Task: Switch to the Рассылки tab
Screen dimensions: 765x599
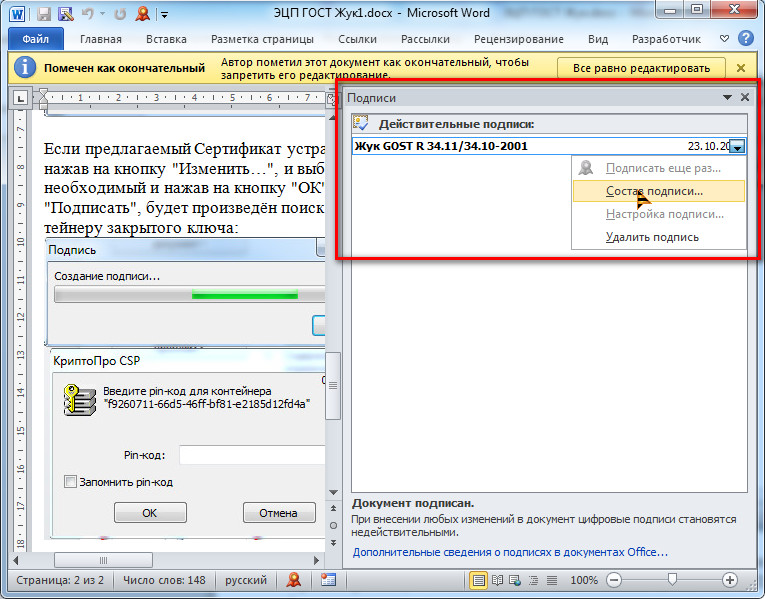Action: point(425,39)
